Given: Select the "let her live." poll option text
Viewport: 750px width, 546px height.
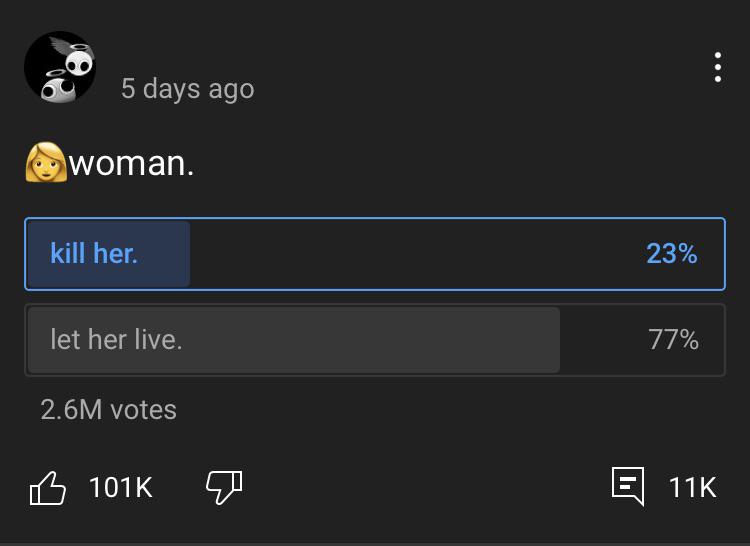Looking at the screenshot, I should coord(116,339).
